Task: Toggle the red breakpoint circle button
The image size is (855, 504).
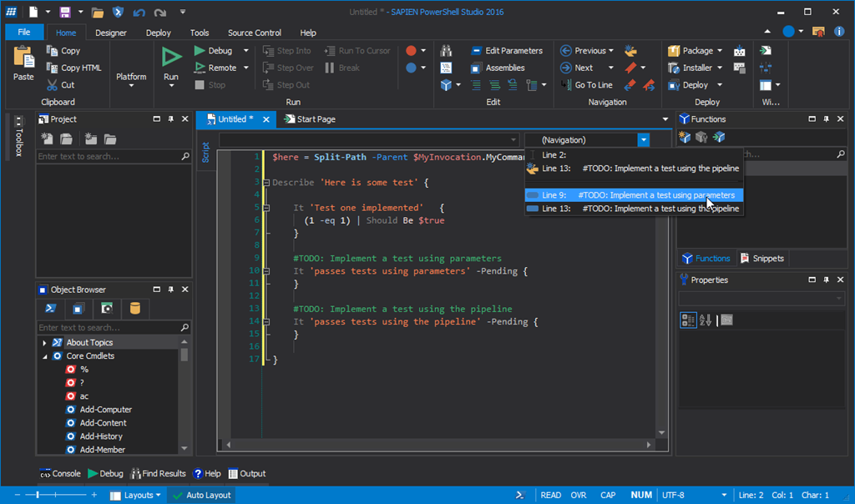Action: click(x=411, y=51)
